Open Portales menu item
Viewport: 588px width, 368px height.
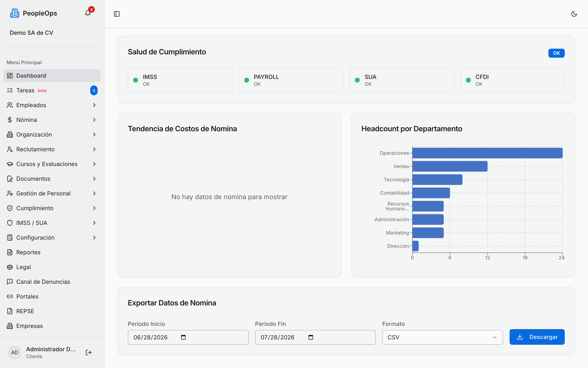[x=52, y=296]
